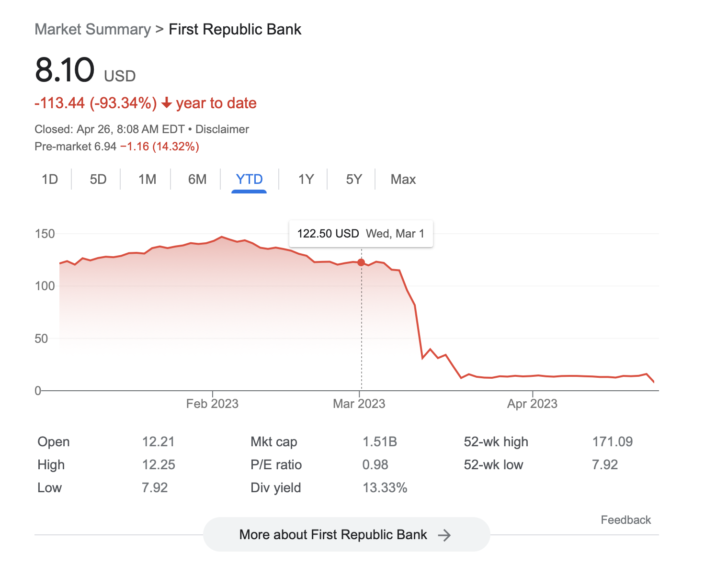This screenshot has width=705, height=588.
Task: Click the First Republic Bank title
Action: tap(235, 29)
